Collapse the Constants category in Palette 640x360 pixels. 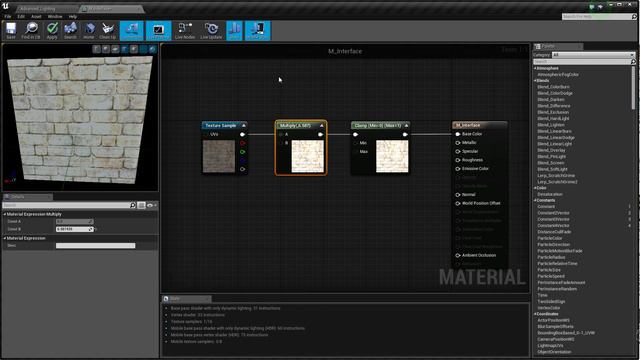point(535,200)
